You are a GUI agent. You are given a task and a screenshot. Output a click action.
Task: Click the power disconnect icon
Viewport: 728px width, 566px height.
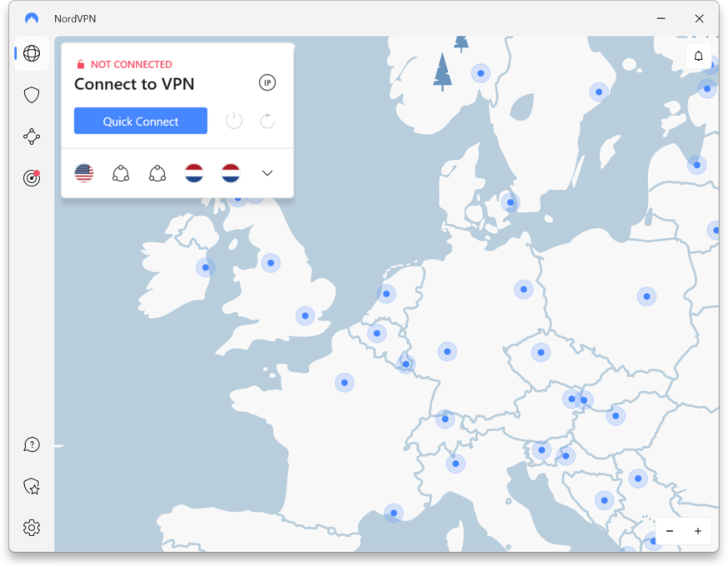click(x=234, y=121)
